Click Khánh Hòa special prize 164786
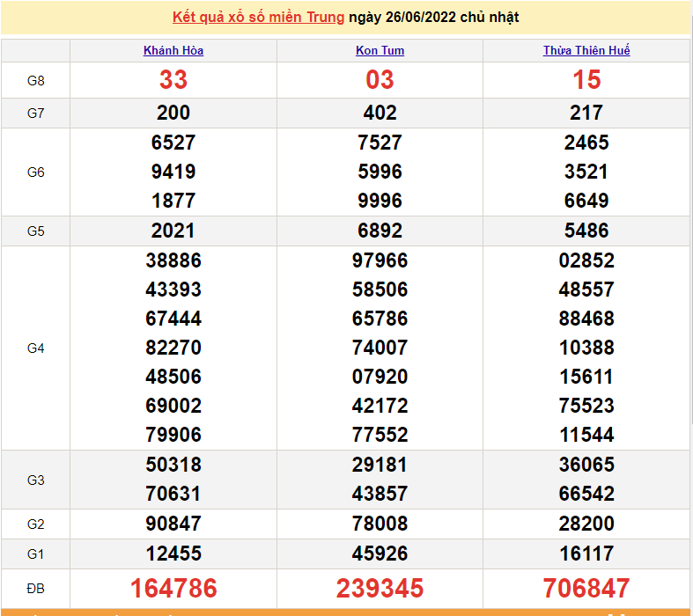Image resolution: width=693 pixels, height=616 pixels. click(173, 588)
